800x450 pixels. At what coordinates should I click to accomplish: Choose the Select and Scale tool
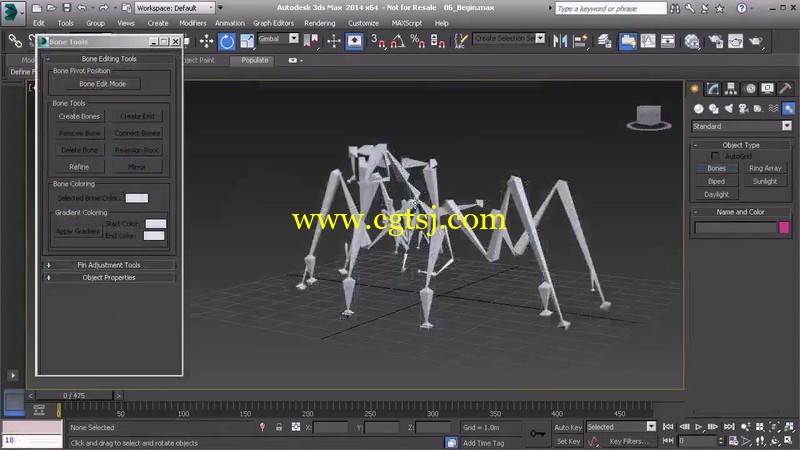tap(247, 41)
